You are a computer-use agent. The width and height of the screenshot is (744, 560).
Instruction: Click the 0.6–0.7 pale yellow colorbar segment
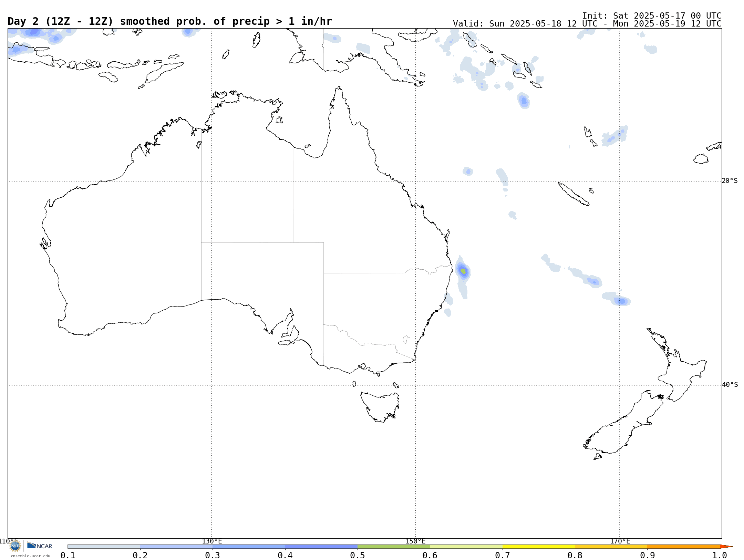point(466,547)
